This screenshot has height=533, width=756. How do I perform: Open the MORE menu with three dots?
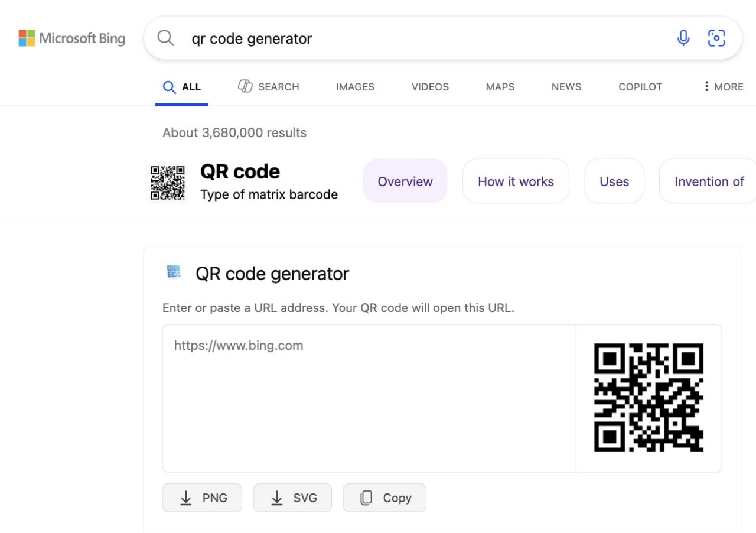(x=723, y=87)
